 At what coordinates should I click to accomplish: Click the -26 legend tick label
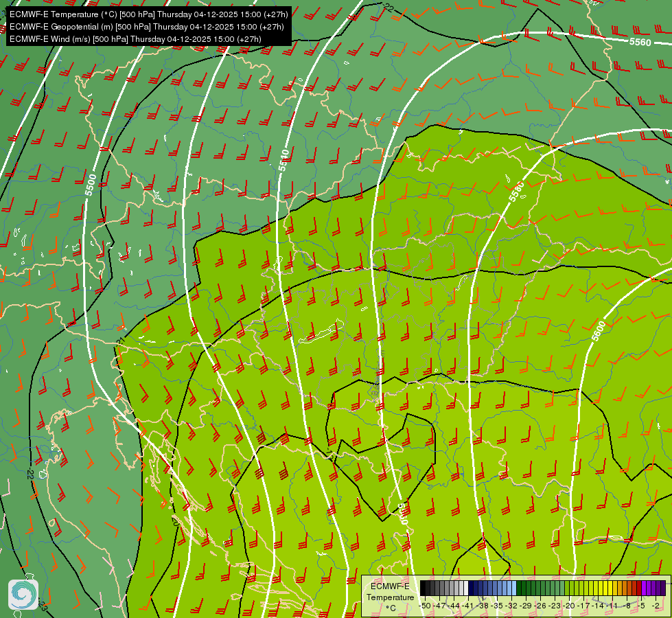[540, 606]
